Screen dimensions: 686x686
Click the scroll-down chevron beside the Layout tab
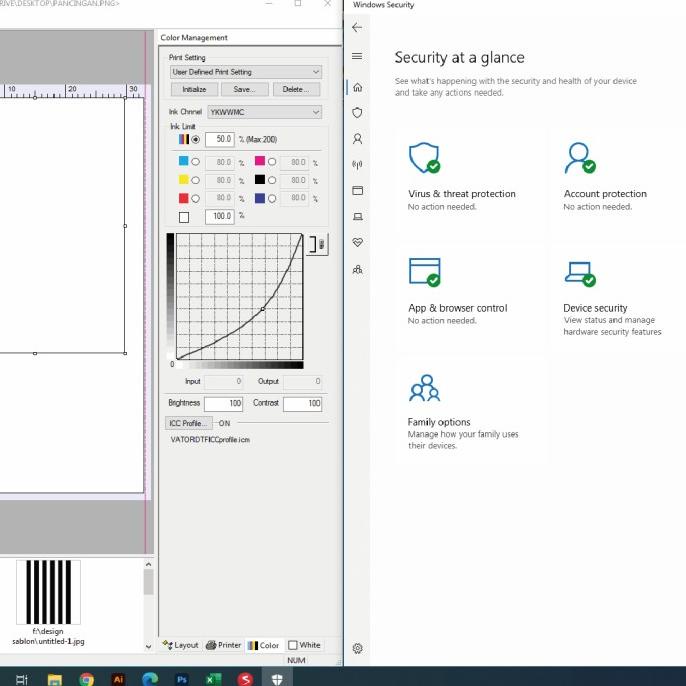tap(150, 646)
